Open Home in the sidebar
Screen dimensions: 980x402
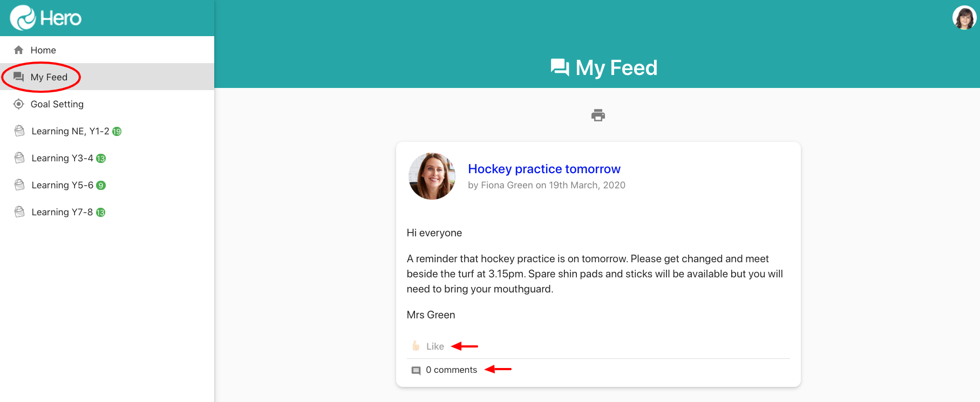pos(43,50)
